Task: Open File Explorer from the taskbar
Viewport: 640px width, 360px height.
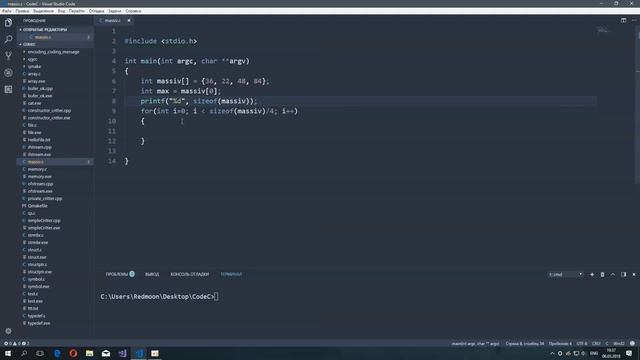Action: coord(89,353)
